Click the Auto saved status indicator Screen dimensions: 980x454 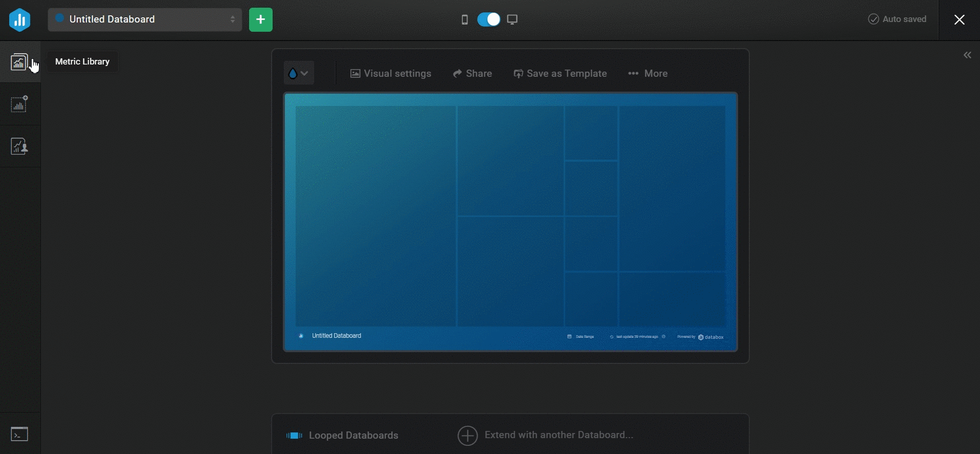click(x=898, y=19)
